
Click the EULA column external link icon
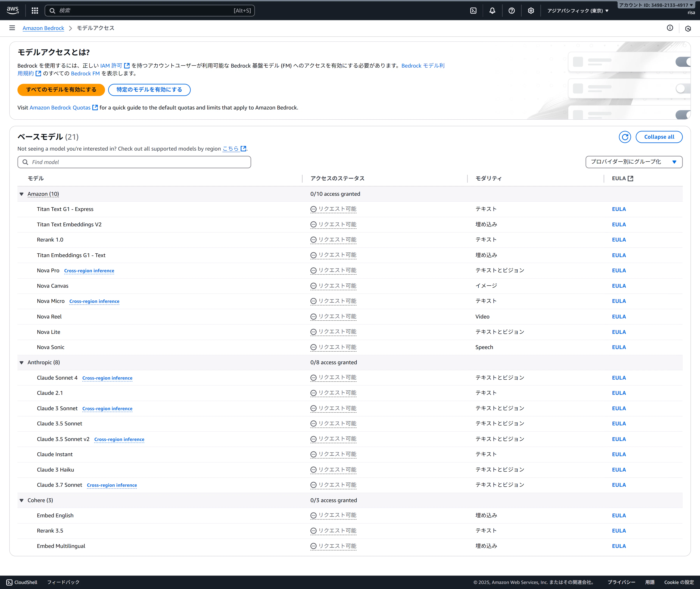pyautogui.click(x=631, y=178)
